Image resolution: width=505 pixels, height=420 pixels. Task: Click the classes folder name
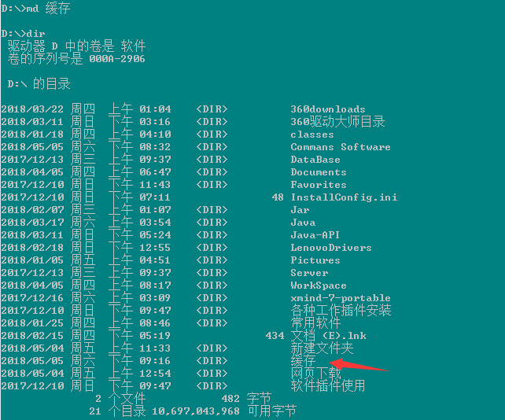coord(312,134)
